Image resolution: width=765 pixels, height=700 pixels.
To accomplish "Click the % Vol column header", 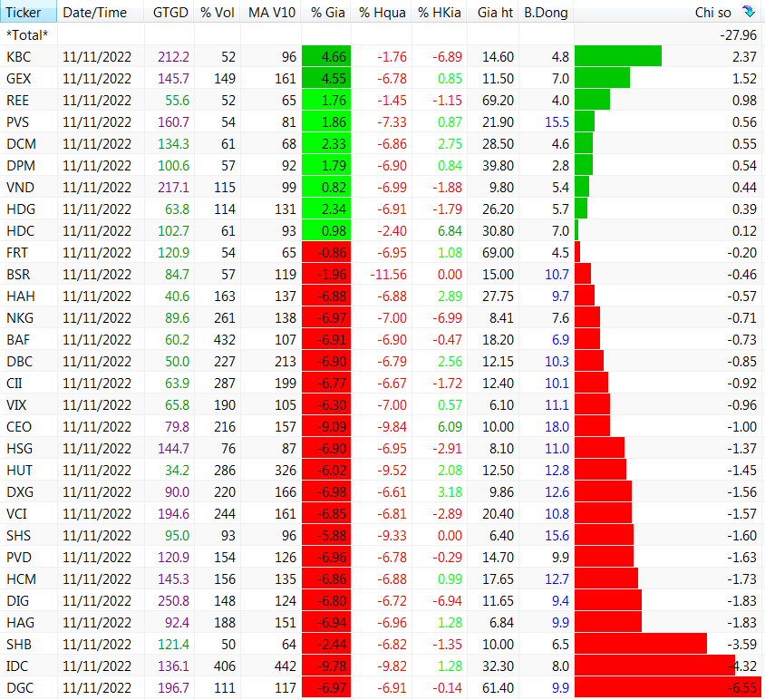I will 218,12.
